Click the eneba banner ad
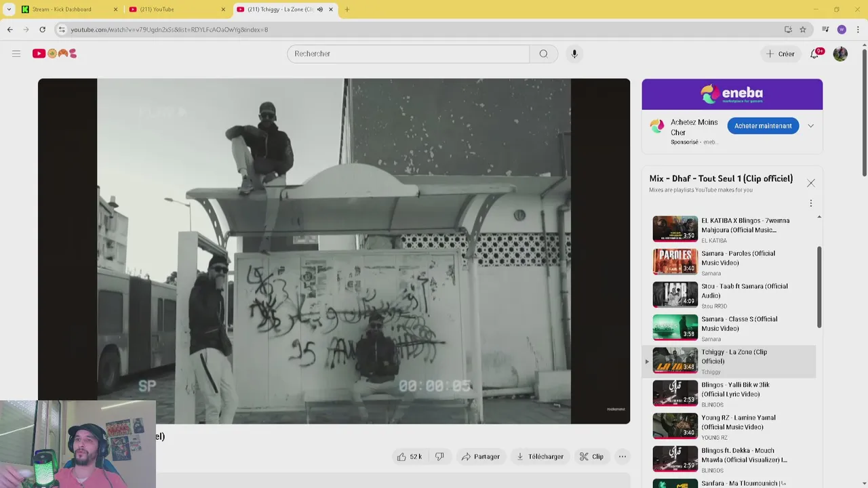Image resolution: width=868 pixels, height=488 pixels. pyautogui.click(x=732, y=94)
